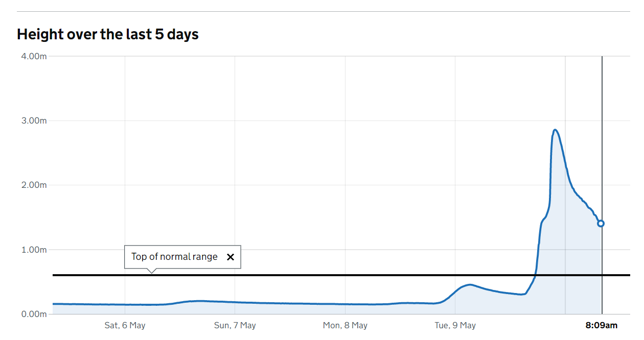Click the small hump after Tue, 9 May
Screen dimensions: 644x340
click(469, 284)
